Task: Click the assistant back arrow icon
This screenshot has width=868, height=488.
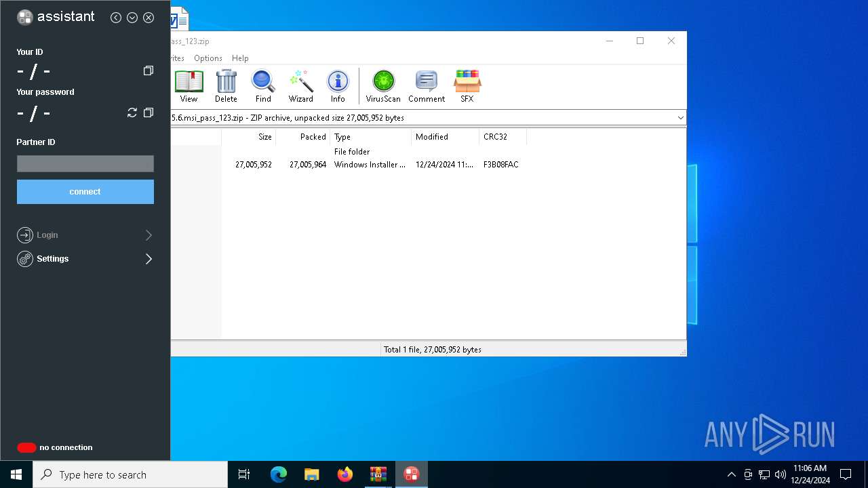Action: 116,18
